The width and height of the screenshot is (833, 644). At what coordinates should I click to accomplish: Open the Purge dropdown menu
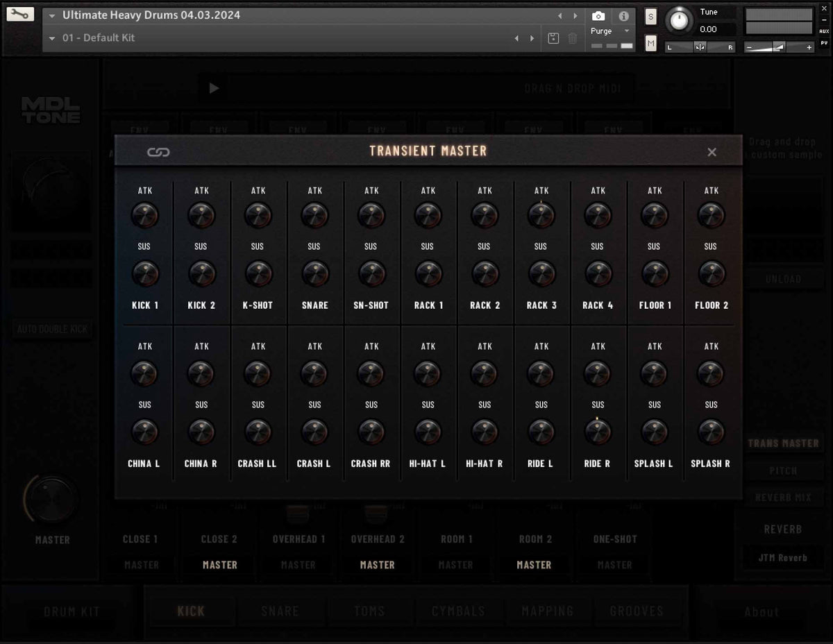(x=610, y=31)
